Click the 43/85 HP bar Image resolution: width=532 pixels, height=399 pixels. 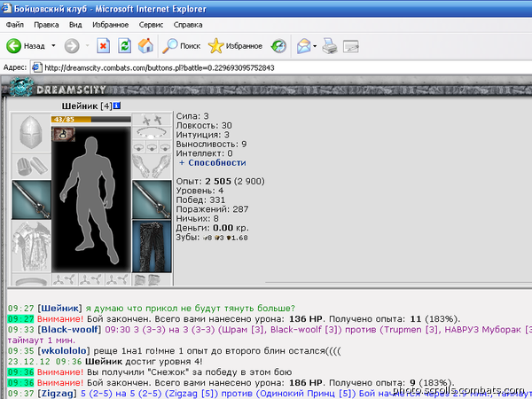[x=91, y=119]
